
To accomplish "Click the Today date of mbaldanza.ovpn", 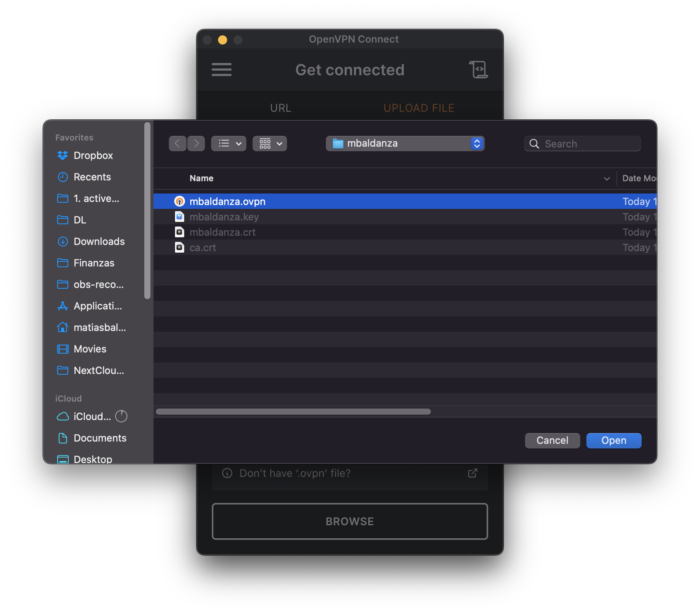I will coord(639,201).
